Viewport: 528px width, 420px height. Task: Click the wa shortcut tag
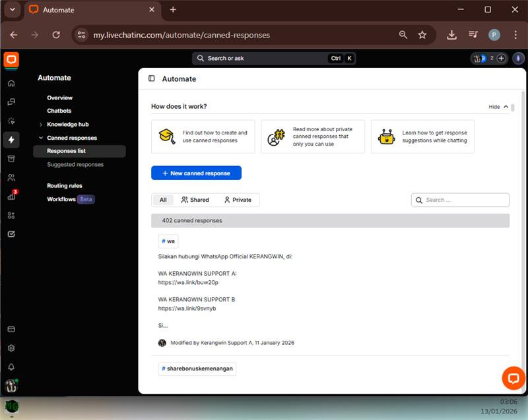coord(168,241)
